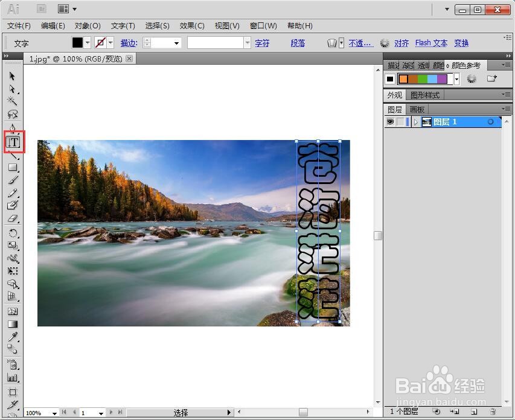
Task: Open the arrange documents dropdown
Action: 68,9
